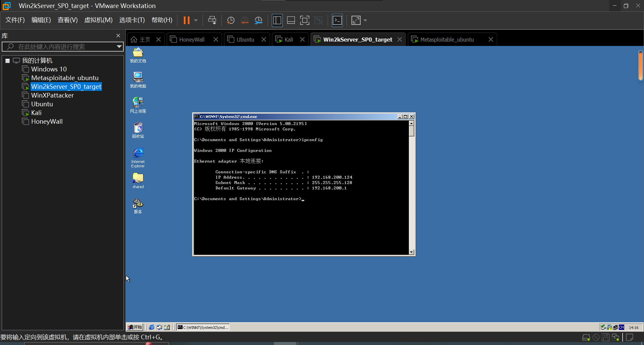The width and height of the screenshot is (644, 345).
Task: Open the 查看(V) menu
Action: 68,20
